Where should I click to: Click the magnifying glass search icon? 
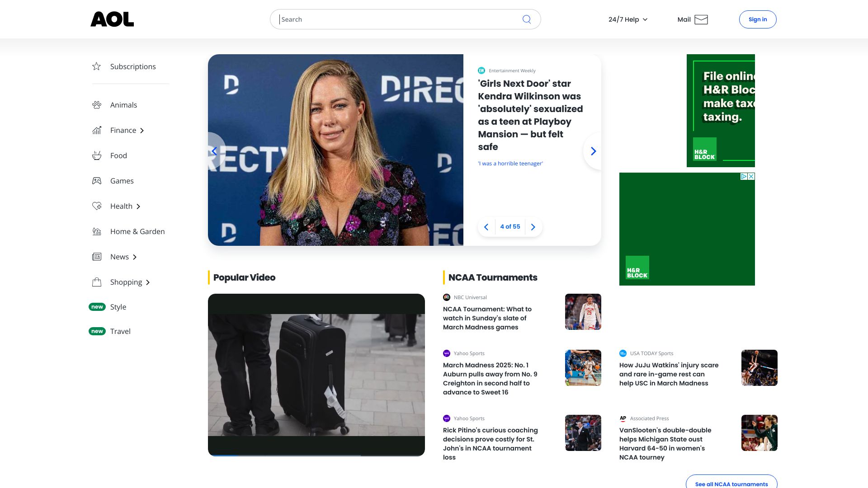tap(527, 19)
